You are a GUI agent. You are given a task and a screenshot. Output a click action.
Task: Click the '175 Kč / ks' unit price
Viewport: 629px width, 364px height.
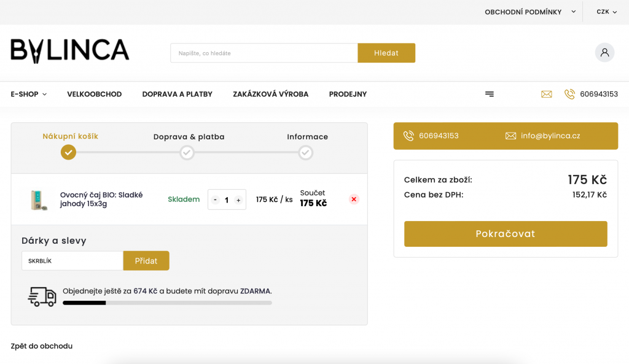(275, 199)
